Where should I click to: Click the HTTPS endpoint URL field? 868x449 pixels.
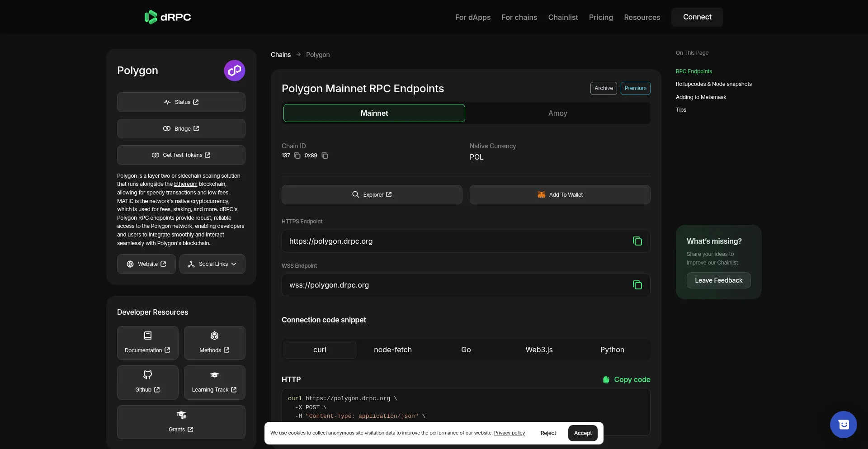(x=466, y=241)
